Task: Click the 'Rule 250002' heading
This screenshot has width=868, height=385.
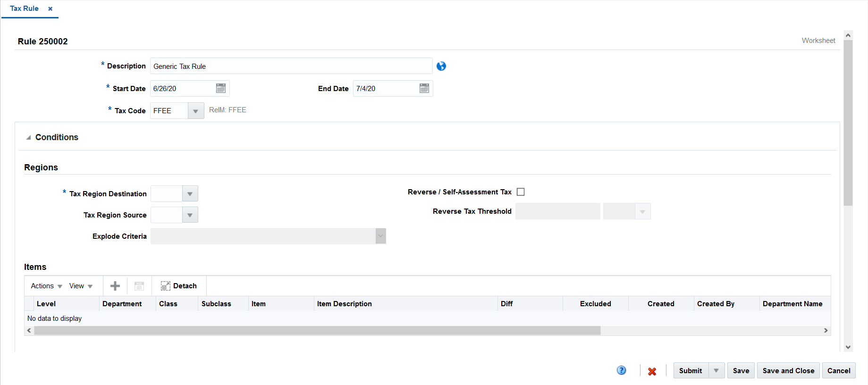Action: tap(42, 42)
